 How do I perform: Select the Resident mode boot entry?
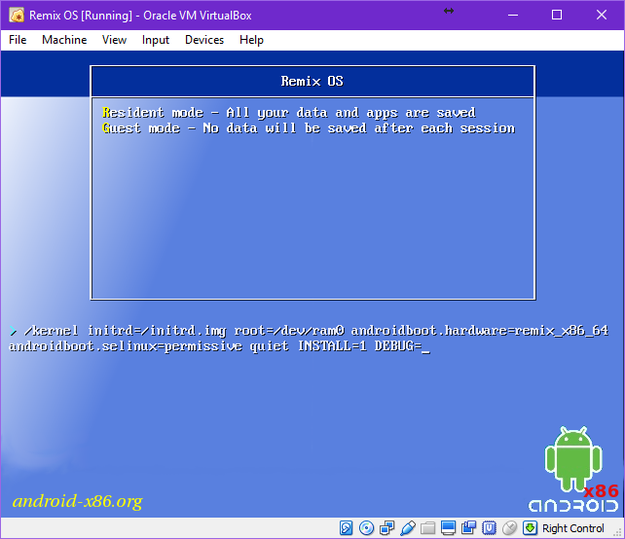(x=289, y=113)
